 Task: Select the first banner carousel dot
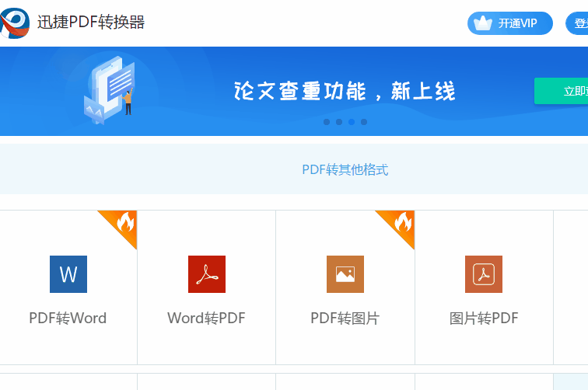327,122
